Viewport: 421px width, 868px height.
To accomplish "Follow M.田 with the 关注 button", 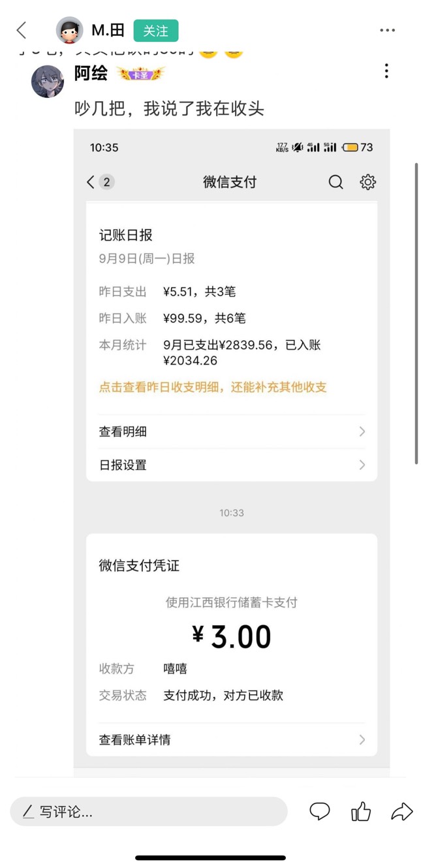I will [x=156, y=31].
